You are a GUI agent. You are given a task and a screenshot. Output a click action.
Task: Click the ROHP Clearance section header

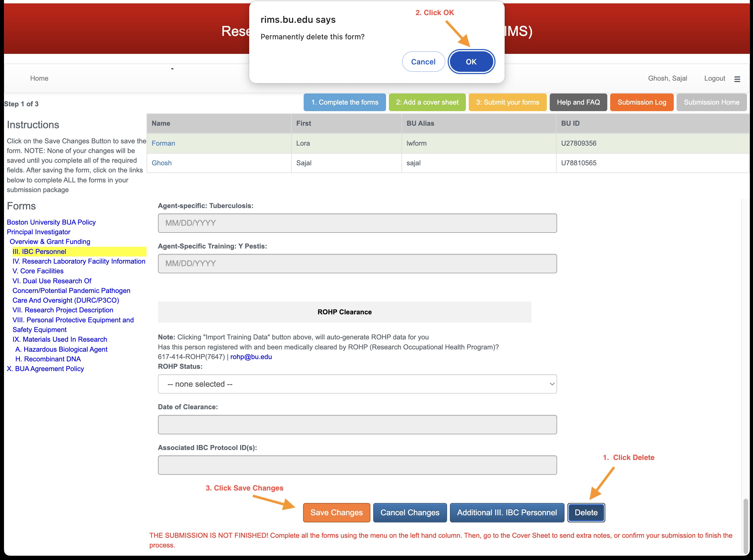tap(345, 312)
